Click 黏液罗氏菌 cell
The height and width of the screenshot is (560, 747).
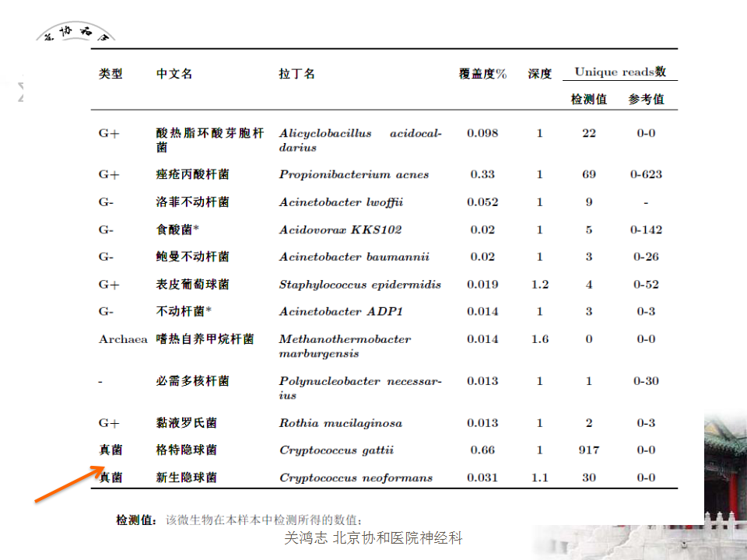(186, 423)
